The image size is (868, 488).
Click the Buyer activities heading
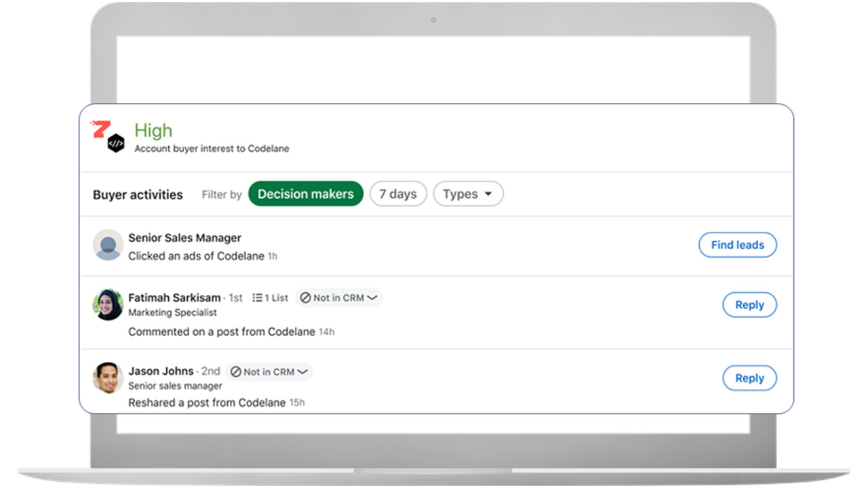[x=138, y=195]
